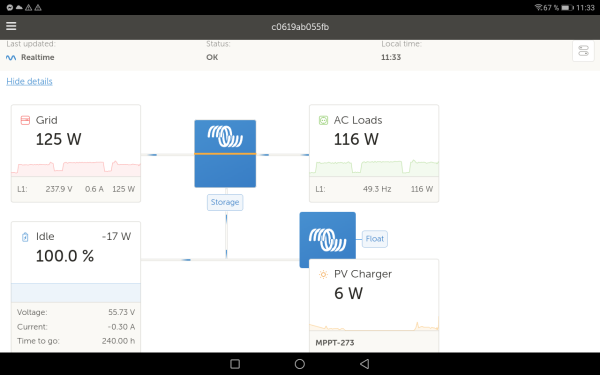The image size is (600, 375).
Task: Click the AC Loads power history graph
Action: (x=374, y=168)
